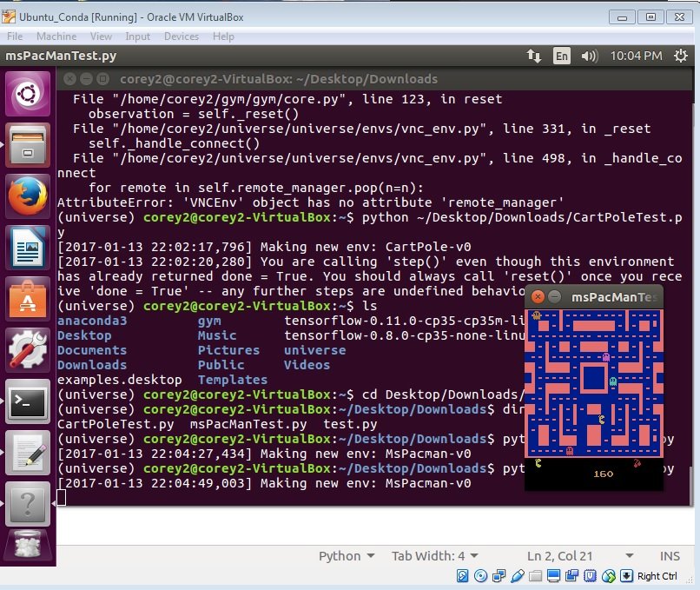700x590 pixels.
Task: Open the VirtualBox Input menu
Action: click(137, 36)
